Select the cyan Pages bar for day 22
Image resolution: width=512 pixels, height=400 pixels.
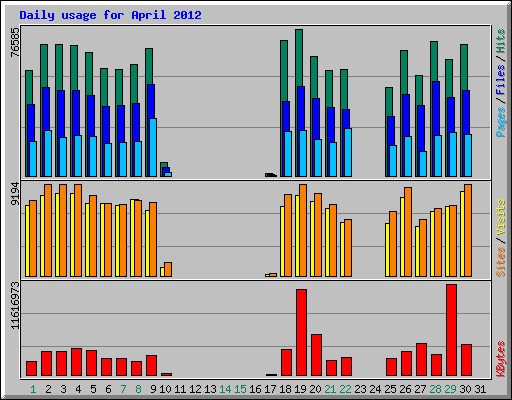[x=348, y=152]
